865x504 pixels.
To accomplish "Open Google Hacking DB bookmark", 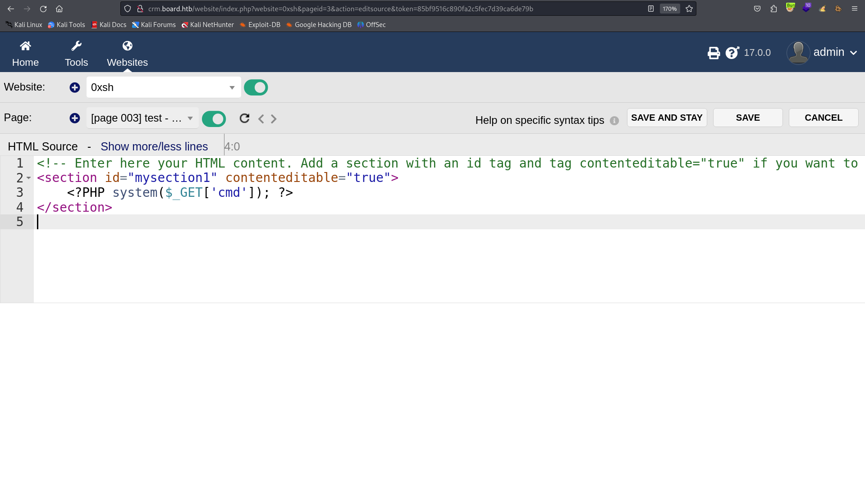I will click(x=319, y=25).
